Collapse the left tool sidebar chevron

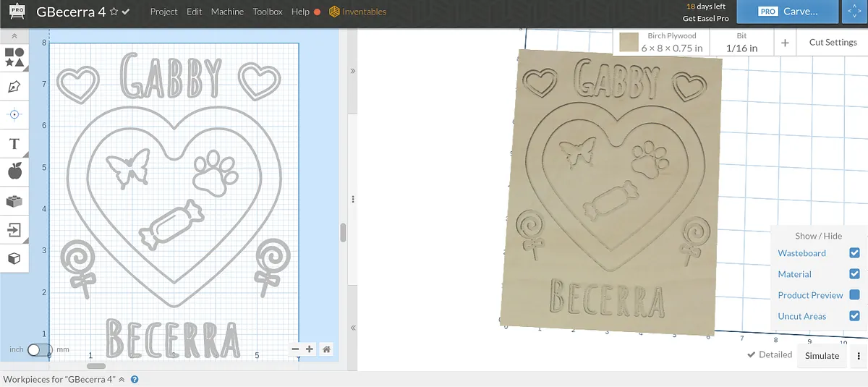pyautogui.click(x=14, y=35)
